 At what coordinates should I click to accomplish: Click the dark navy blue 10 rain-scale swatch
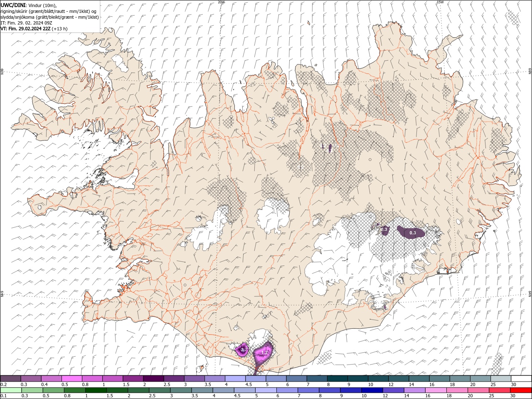pyautogui.click(x=372, y=390)
